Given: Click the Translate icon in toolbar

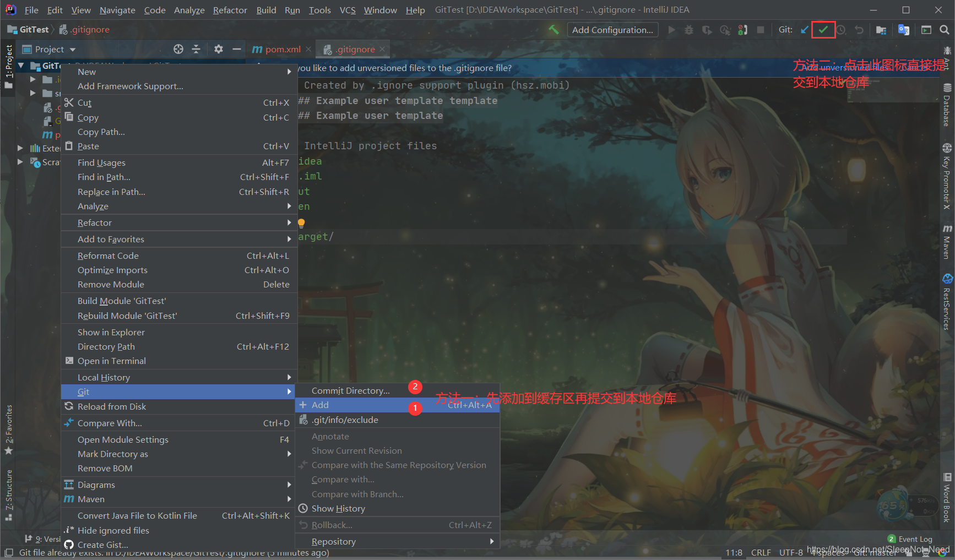Looking at the screenshot, I should (x=904, y=30).
